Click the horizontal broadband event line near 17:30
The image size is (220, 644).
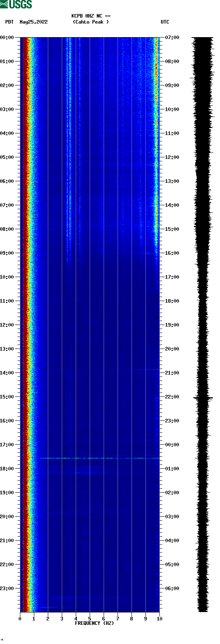(100, 458)
